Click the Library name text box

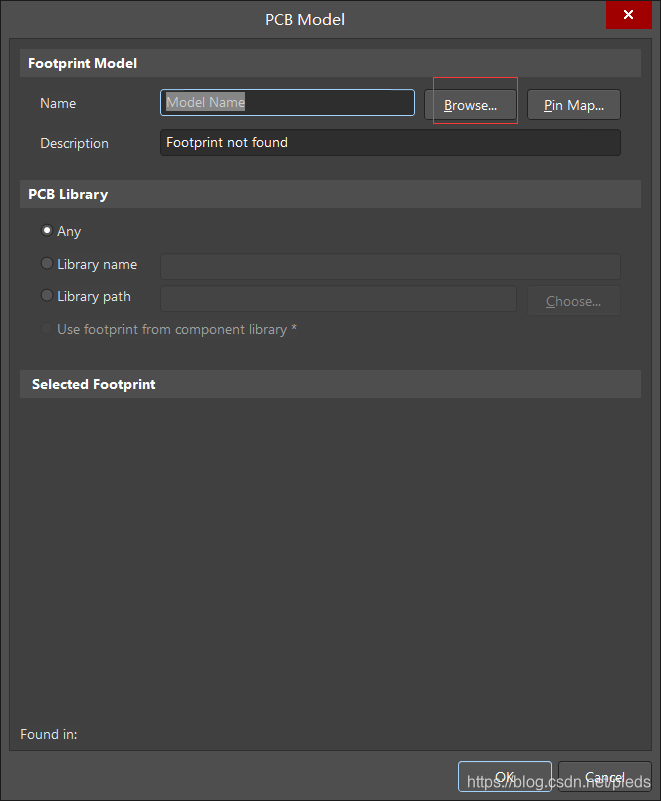(390, 266)
